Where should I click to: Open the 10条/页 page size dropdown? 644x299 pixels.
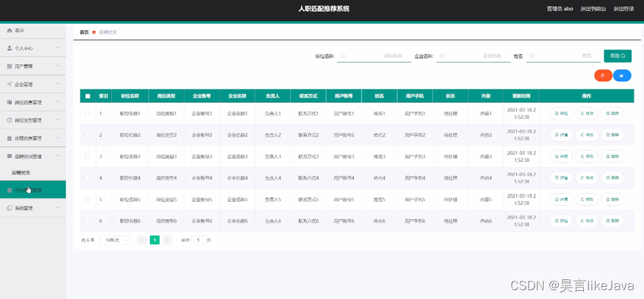coord(115,240)
